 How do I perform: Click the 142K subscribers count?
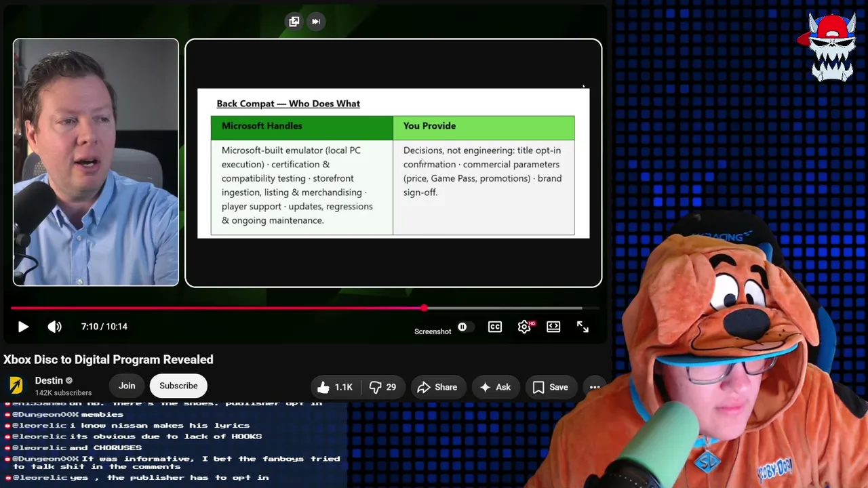tap(63, 393)
